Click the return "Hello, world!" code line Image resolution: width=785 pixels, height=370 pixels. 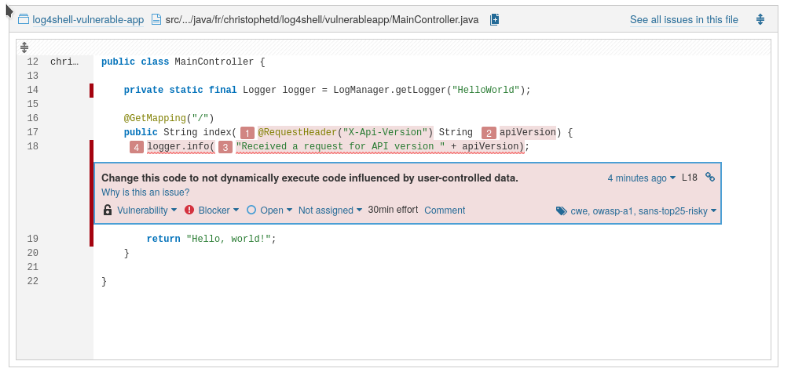coord(211,239)
